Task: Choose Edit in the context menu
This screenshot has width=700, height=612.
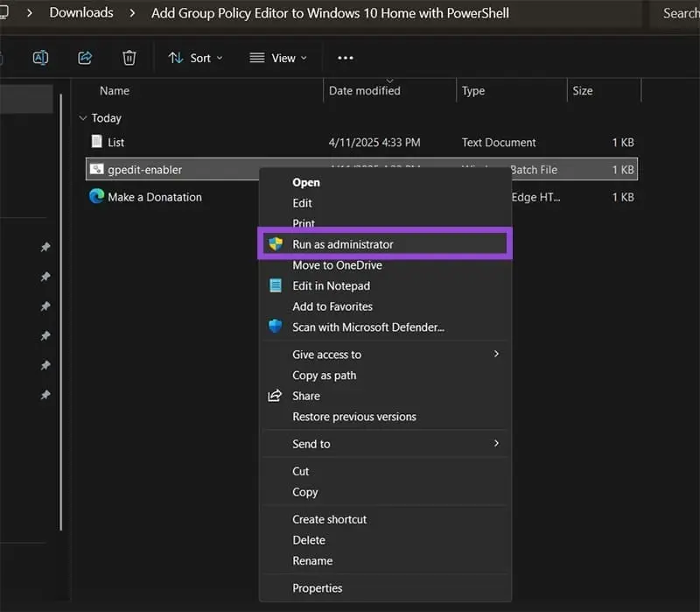Action: pos(385,203)
